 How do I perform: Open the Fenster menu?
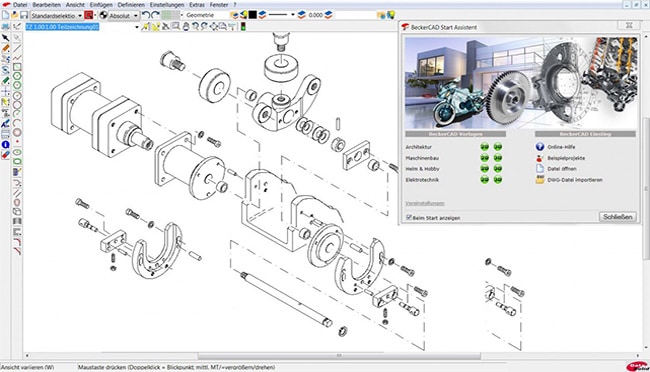point(219,5)
